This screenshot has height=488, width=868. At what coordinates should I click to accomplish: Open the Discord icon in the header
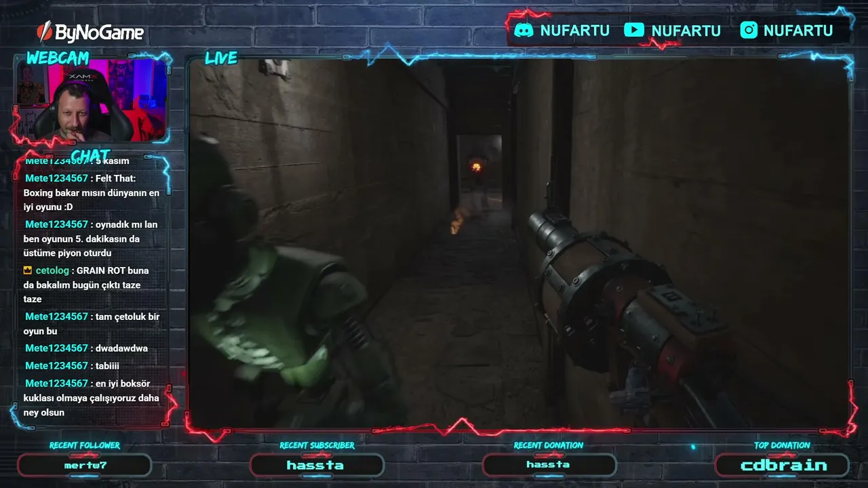click(524, 30)
